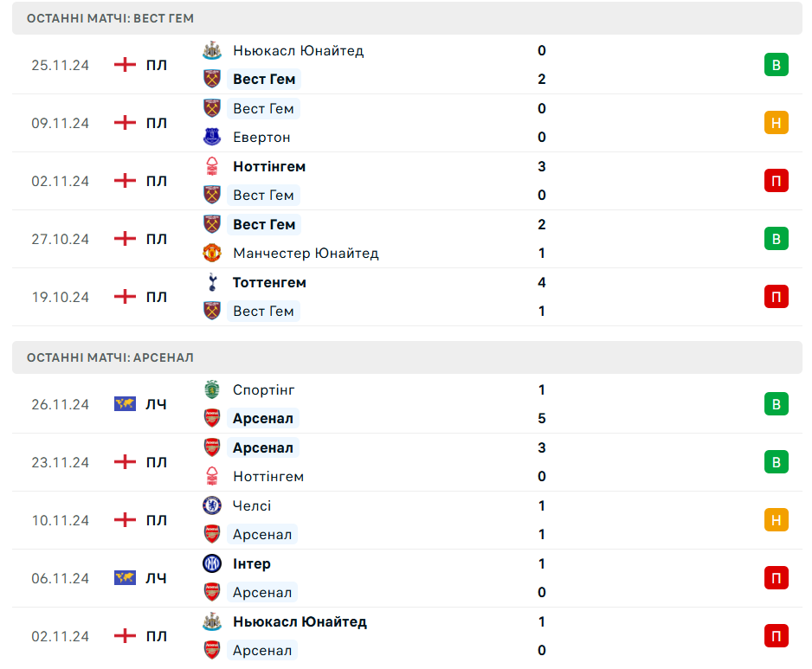812x669 pixels.
Task: Click the orange H badge for West Ham–Everton
Action: (x=776, y=123)
